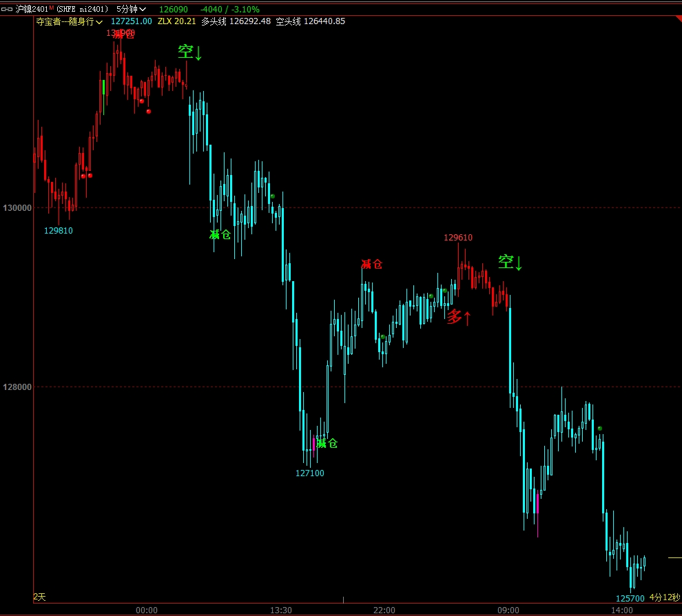This screenshot has height=616, width=682.
Task: Click the green 减仓 marker above 127100 low
Action: pyautogui.click(x=327, y=443)
